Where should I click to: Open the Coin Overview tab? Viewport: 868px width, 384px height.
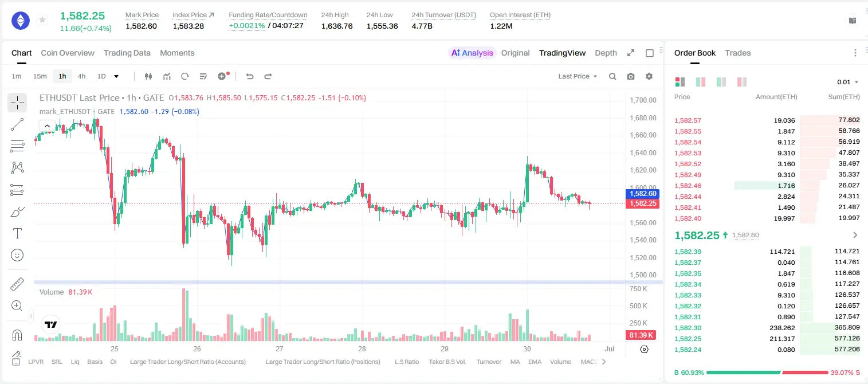coord(68,53)
